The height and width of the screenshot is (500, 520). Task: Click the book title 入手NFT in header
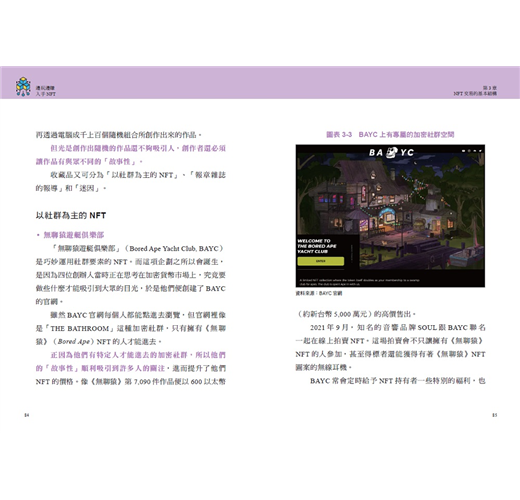(x=46, y=94)
